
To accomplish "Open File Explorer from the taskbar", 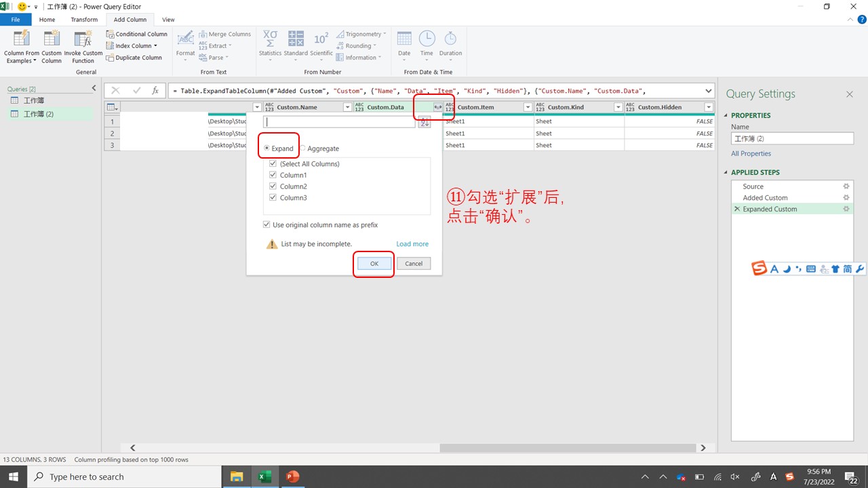I will point(237,476).
